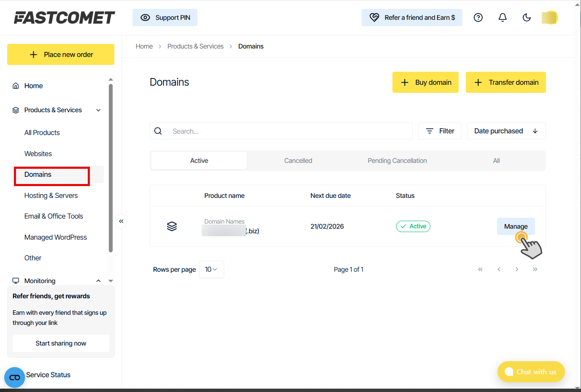Click Transfer domain button
581x392 pixels.
[506, 82]
